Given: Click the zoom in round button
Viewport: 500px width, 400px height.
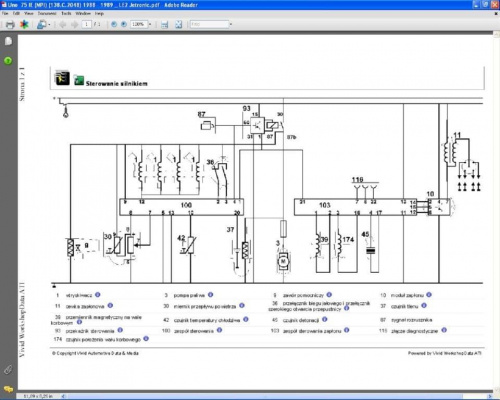Looking at the screenshot, I should tap(124, 24).
